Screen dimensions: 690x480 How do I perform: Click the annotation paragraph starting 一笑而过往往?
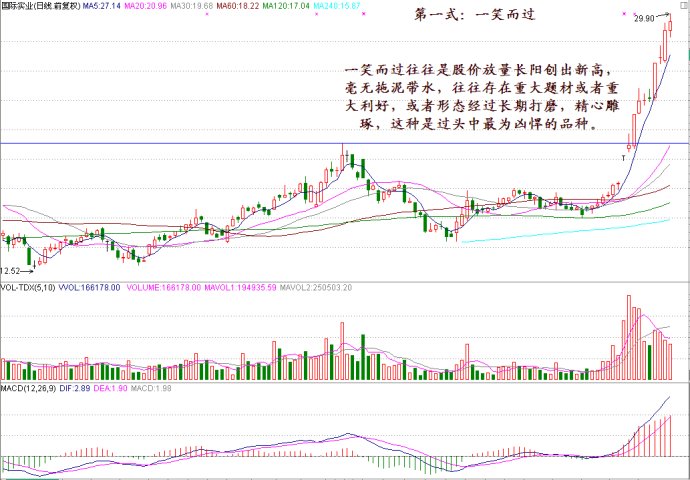[483, 97]
